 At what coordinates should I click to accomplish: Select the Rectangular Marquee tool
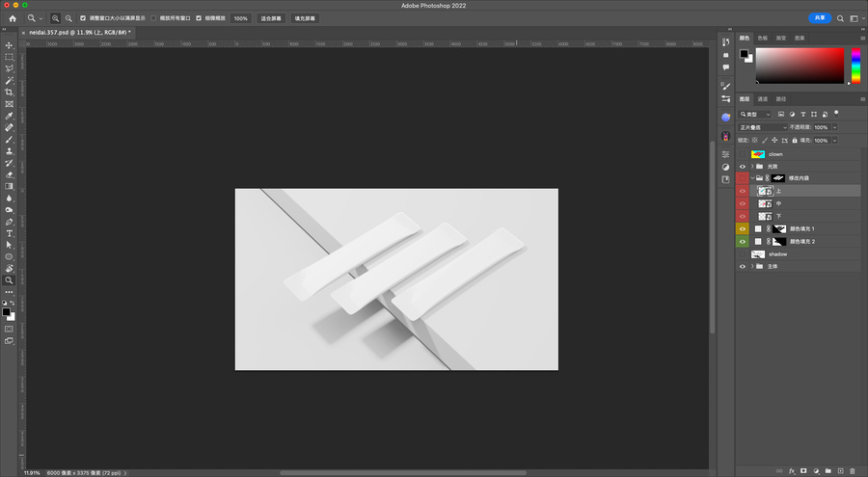9,57
